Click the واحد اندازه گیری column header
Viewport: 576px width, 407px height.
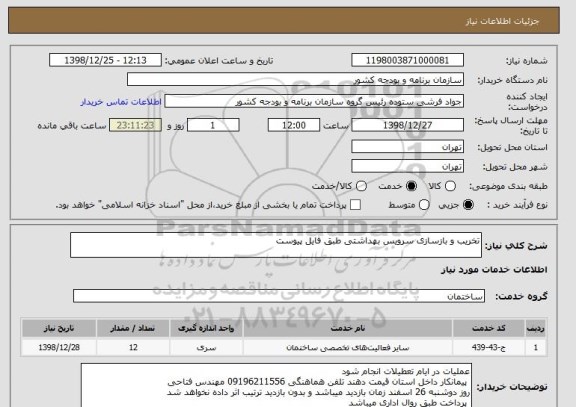206,328
